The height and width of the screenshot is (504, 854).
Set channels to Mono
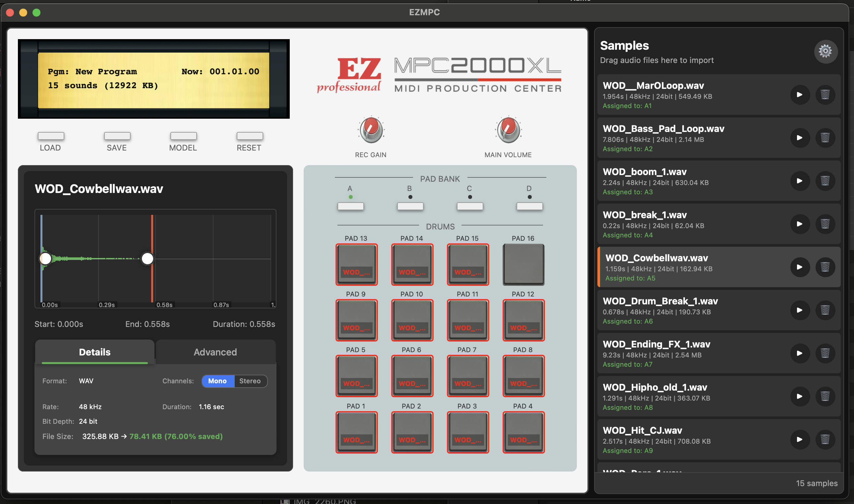[x=218, y=381]
